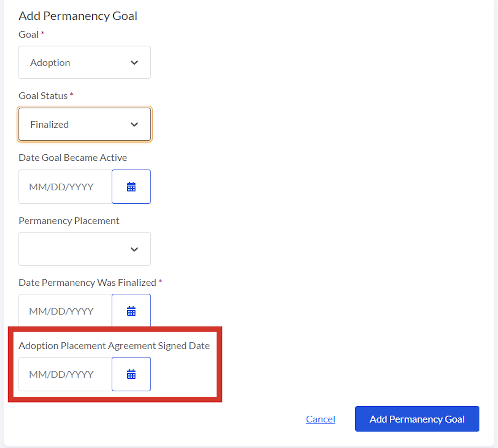
Task: Open calendar picker for Date Goal Became Active
Action: pyautogui.click(x=131, y=187)
